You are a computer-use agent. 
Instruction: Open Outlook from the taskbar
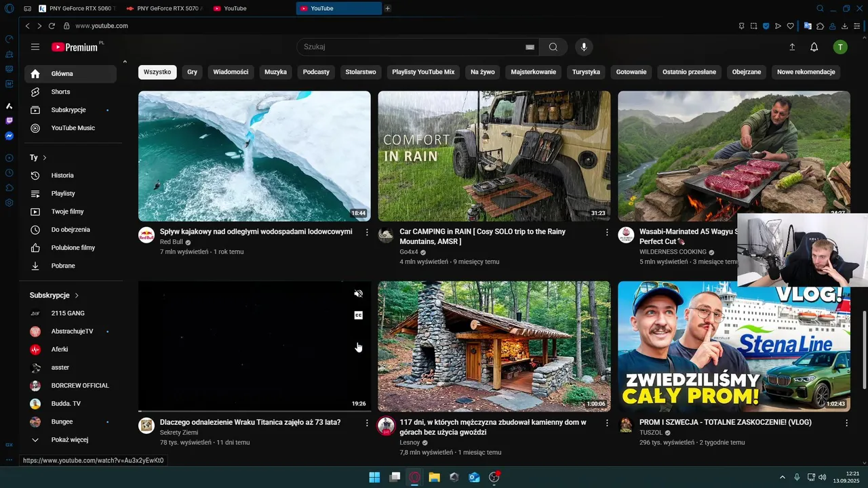(475, 477)
